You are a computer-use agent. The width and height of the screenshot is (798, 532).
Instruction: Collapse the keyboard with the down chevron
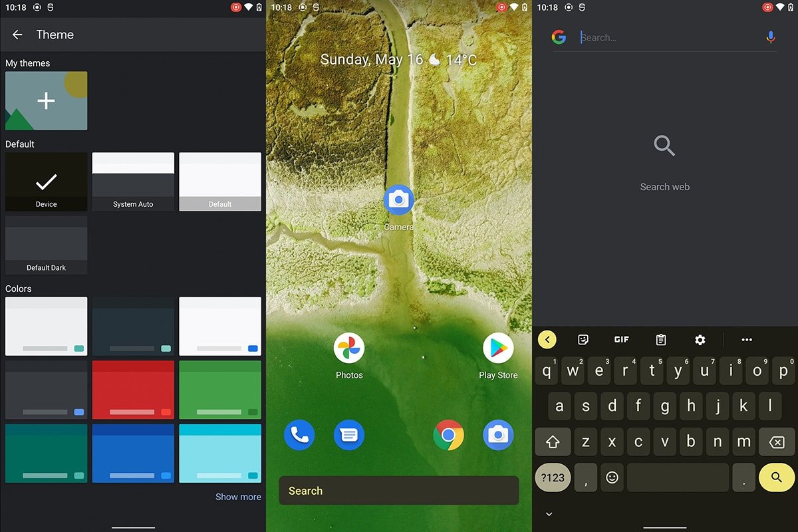[549, 513]
